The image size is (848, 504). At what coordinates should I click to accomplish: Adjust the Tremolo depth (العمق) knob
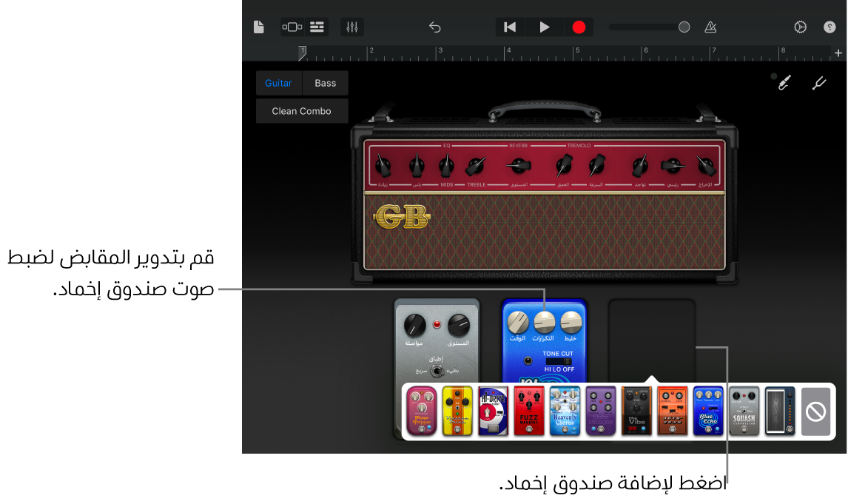coord(564,165)
